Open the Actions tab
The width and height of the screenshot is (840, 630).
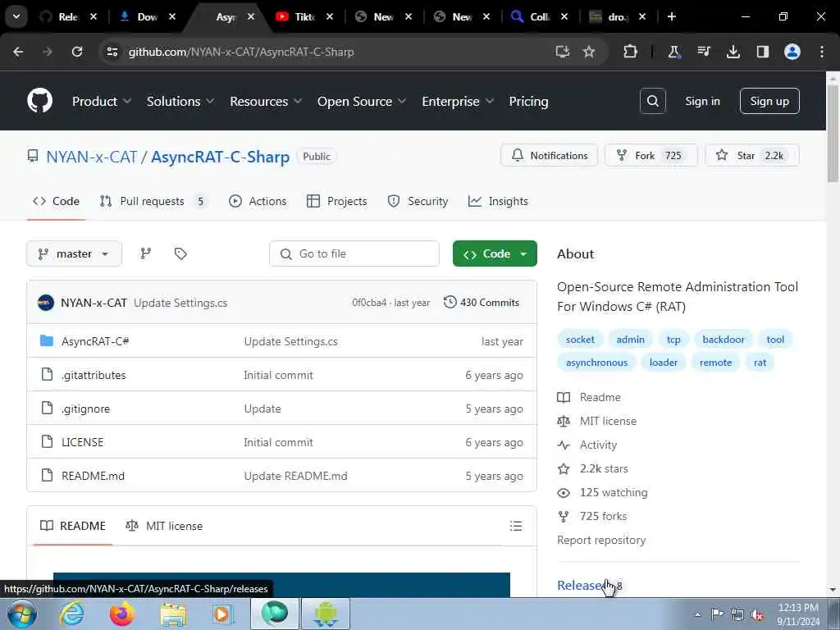pos(258,202)
